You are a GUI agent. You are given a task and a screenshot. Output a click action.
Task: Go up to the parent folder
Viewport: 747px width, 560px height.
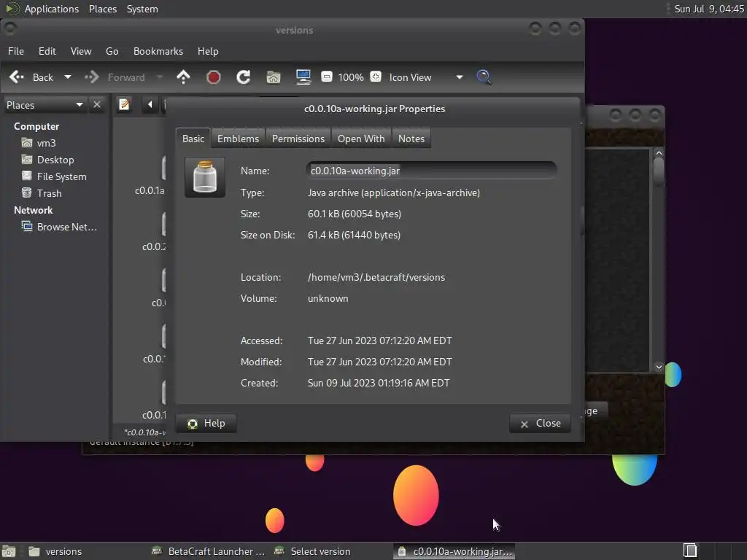183,77
